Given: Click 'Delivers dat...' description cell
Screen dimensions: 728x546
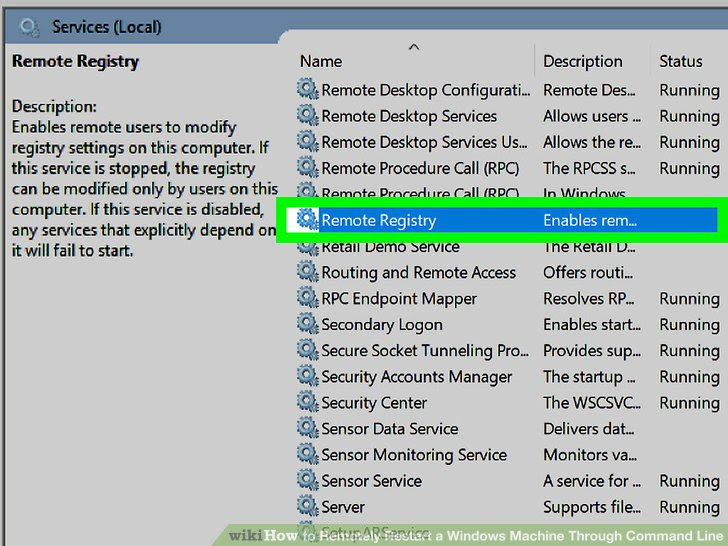Looking at the screenshot, I should tap(589, 429).
